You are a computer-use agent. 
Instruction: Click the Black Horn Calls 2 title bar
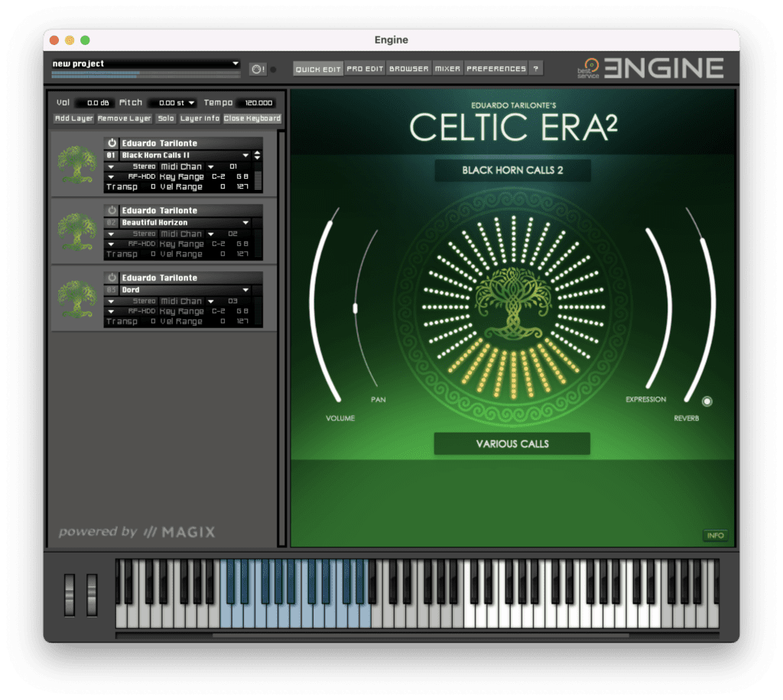pyautogui.click(x=513, y=170)
